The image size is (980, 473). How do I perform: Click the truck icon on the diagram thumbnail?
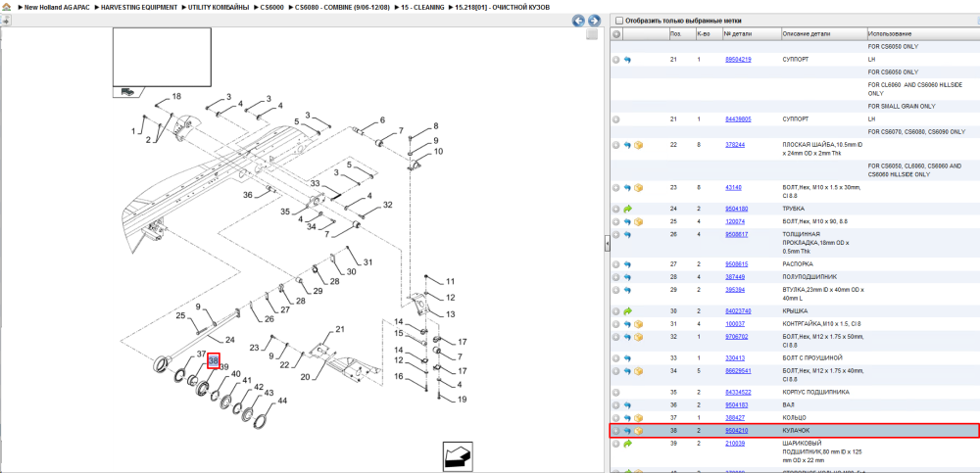coord(127,92)
